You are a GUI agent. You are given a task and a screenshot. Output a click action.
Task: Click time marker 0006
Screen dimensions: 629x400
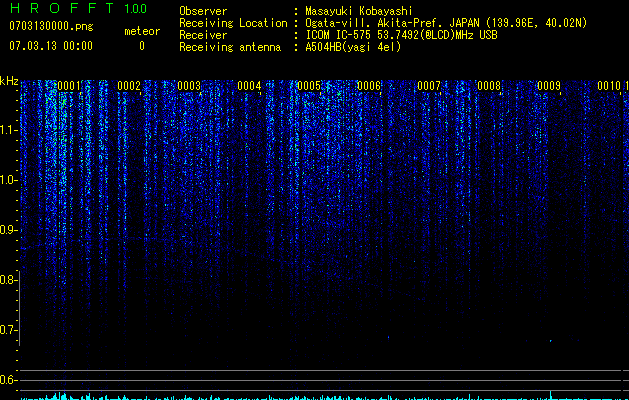point(369,85)
